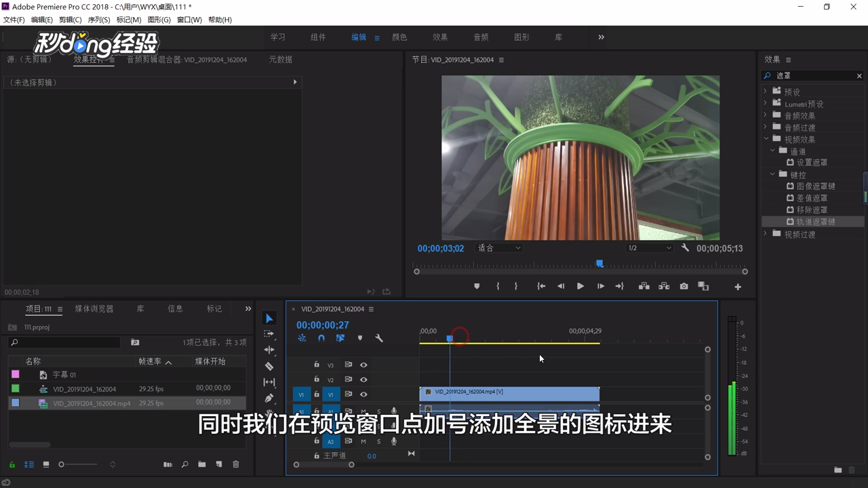Open the 文件(F) menu
Screen dimensions: 868x488
coord(14,20)
